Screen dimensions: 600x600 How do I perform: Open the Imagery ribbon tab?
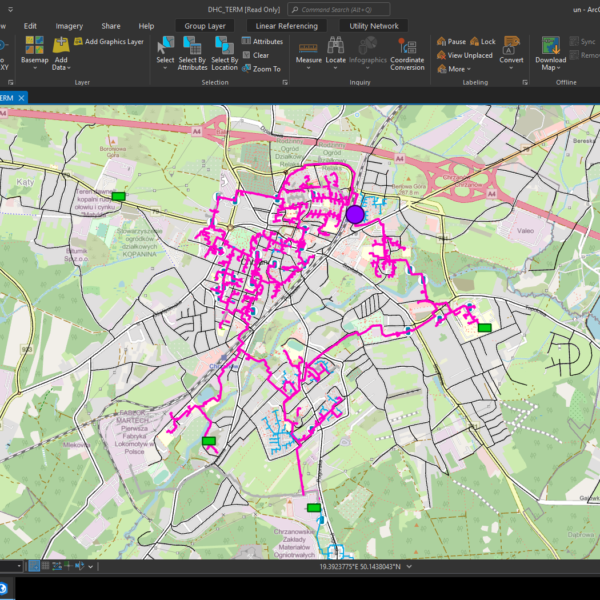(x=69, y=25)
